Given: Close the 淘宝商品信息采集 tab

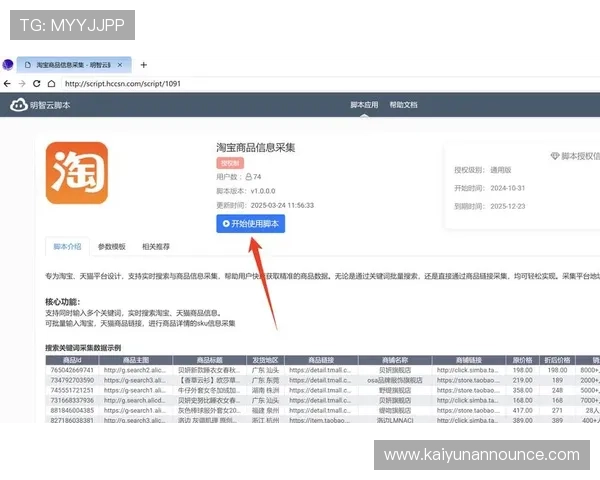Looking at the screenshot, I should [120, 65].
